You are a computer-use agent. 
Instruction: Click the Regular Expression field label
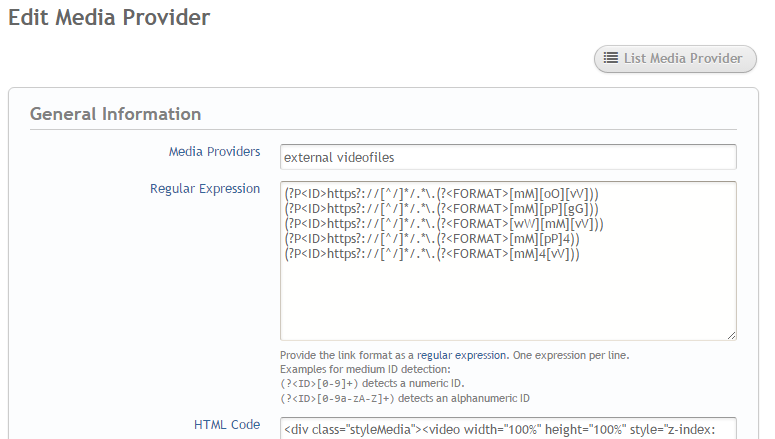point(205,188)
